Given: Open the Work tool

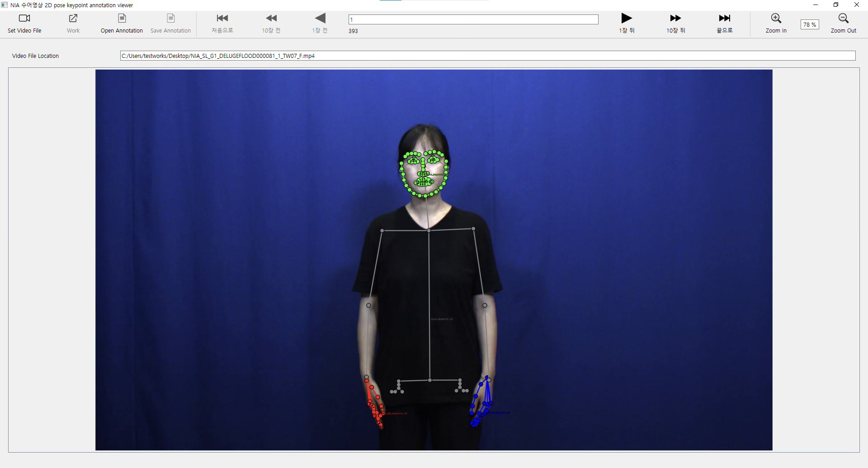Looking at the screenshot, I should [x=73, y=23].
